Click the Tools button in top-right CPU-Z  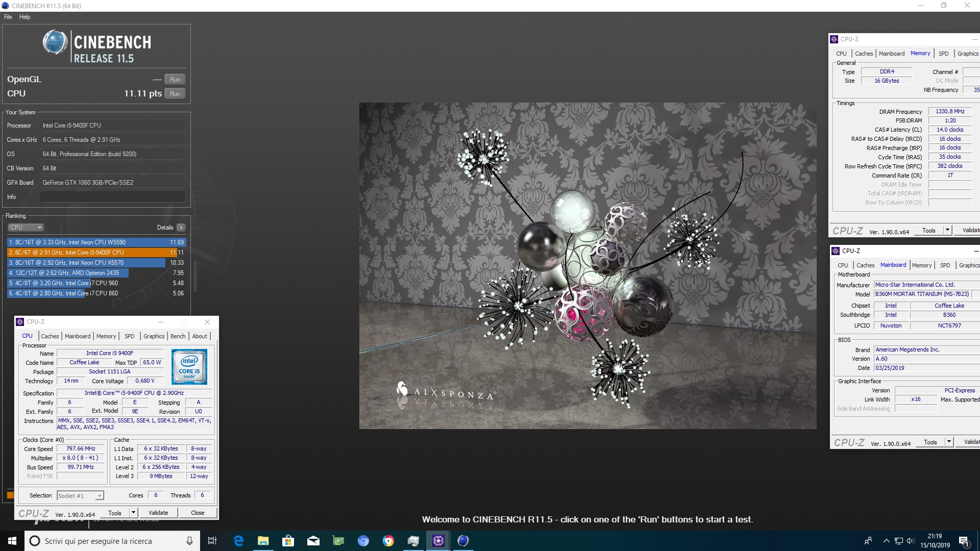(929, 231)
